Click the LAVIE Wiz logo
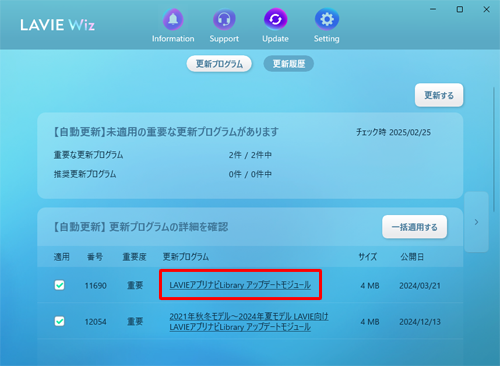This screenshot has height=366, width=500. pos(57,25)
